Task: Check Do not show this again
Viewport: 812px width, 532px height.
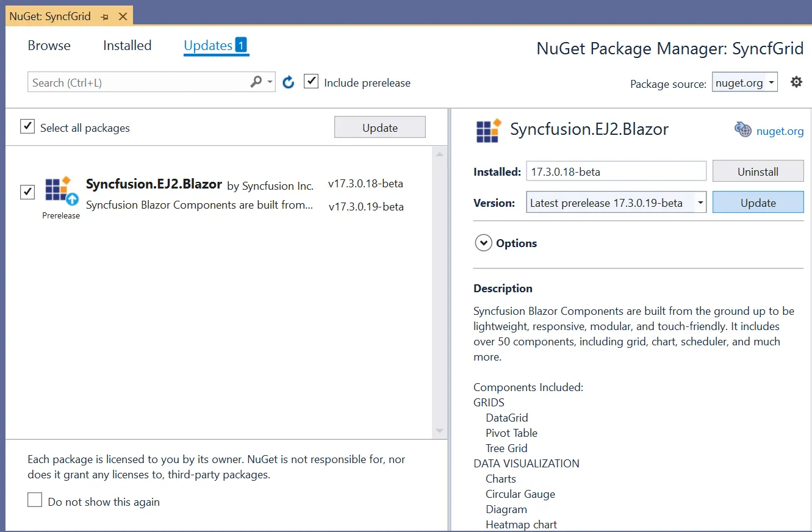Action: click(35, 500)
